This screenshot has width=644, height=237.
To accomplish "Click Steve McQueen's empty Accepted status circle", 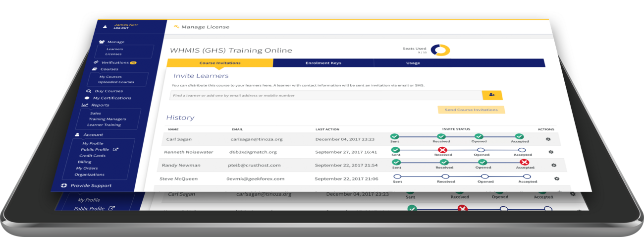I will [x=527, y=177].
